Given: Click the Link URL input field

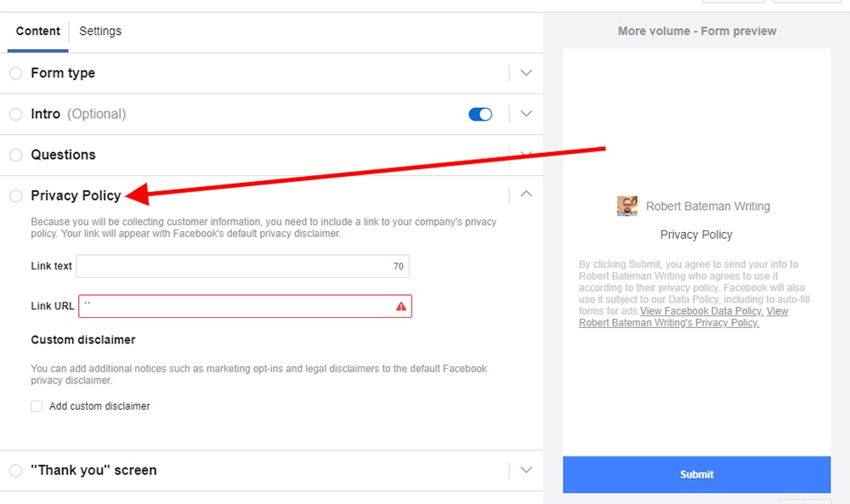Looking at the screenshot, I should [245, 306].
